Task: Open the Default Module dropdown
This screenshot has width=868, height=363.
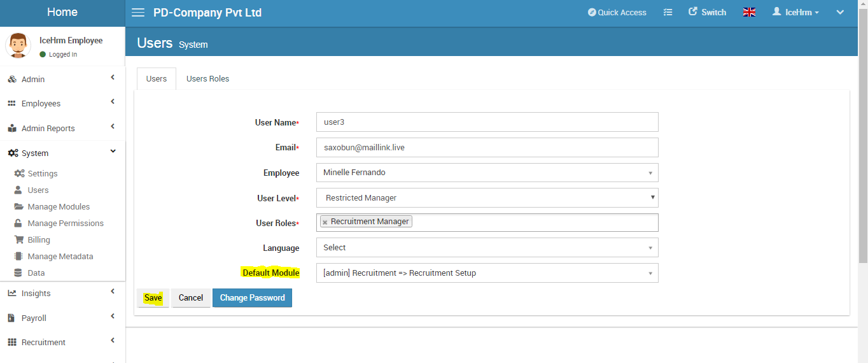Action: [x=487, y=273]
